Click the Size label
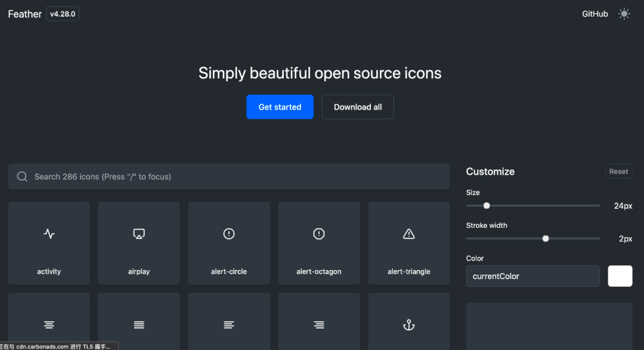Viewport: 644px width, 350px height. click(x=473, y=192)
